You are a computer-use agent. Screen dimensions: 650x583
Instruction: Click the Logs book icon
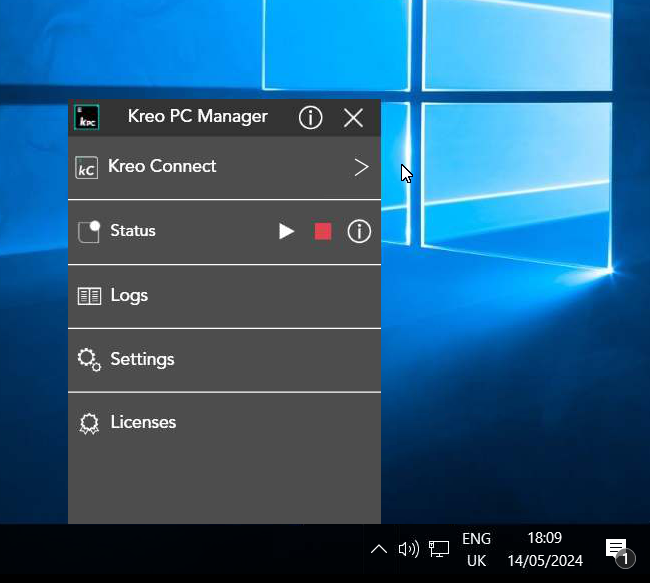(89, 296)
